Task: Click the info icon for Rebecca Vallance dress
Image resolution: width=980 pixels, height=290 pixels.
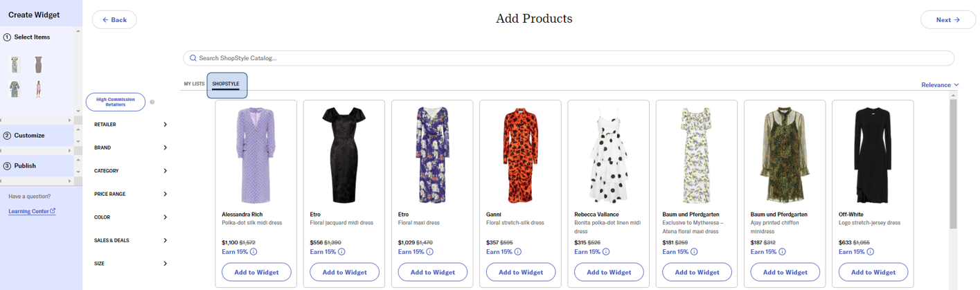Action: point(606,252)
